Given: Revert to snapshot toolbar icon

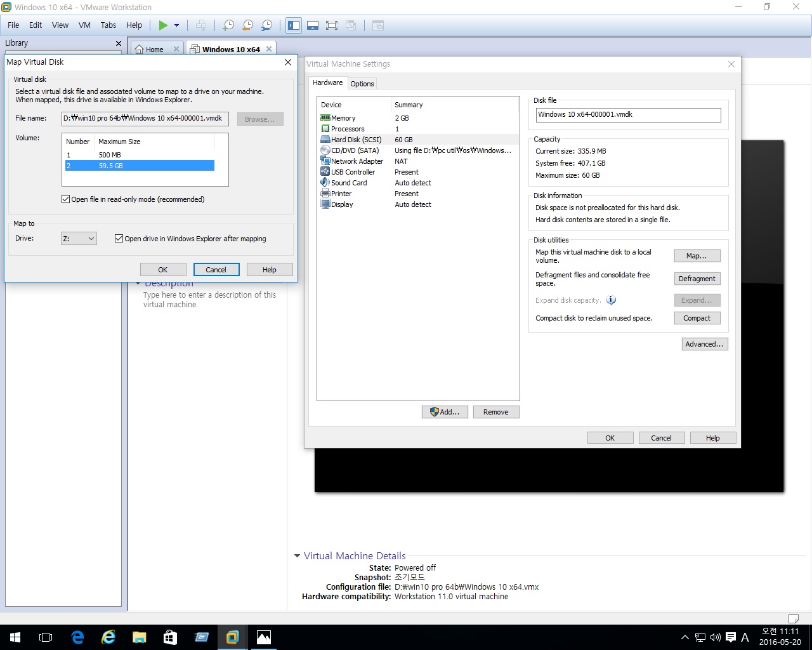Looking at the screenshot, I should point(248,25).
